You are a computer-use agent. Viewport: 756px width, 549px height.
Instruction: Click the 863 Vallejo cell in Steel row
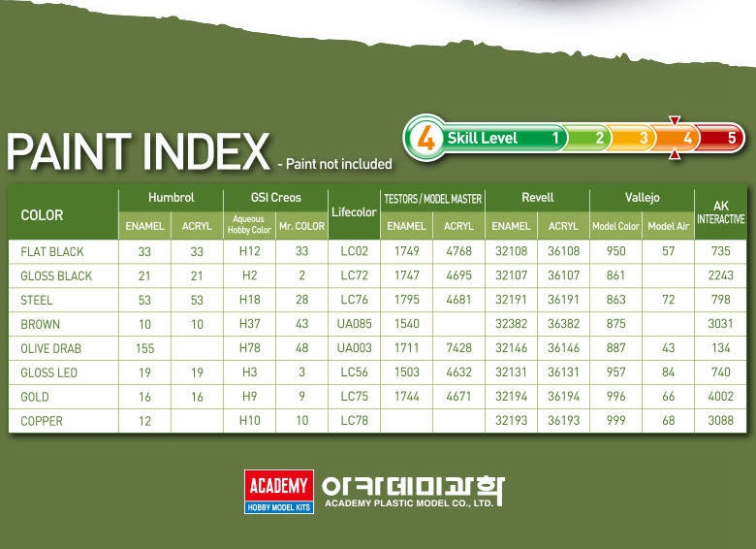(615, 300)
